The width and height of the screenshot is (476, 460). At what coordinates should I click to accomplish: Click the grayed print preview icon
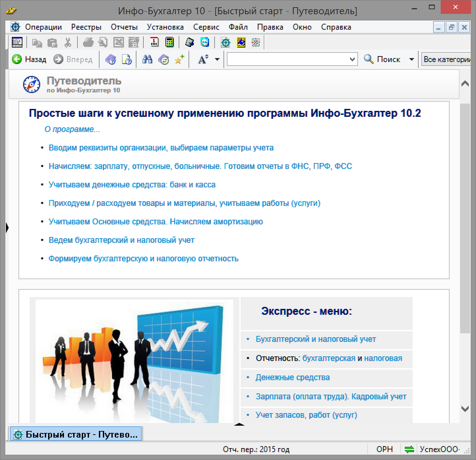103,42
